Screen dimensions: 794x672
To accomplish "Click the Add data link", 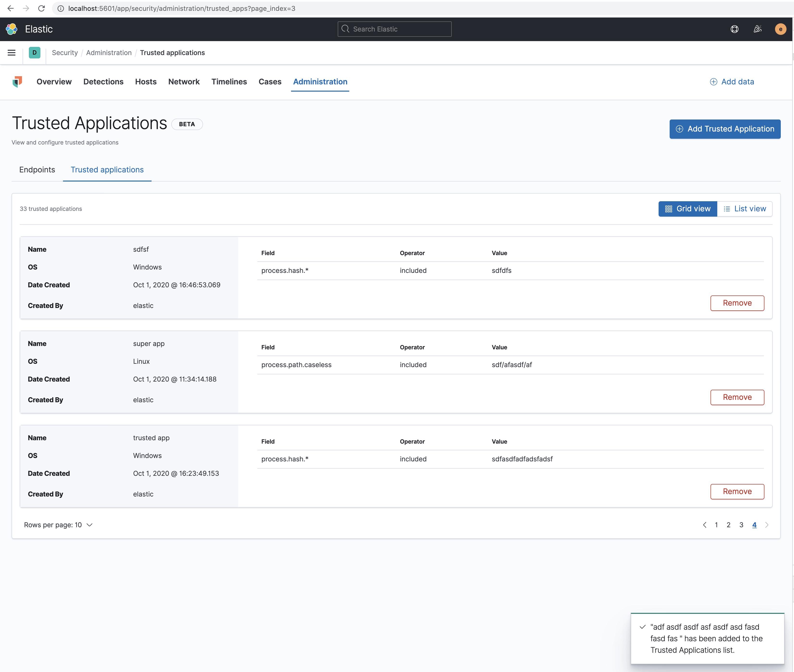I will 731,82.
